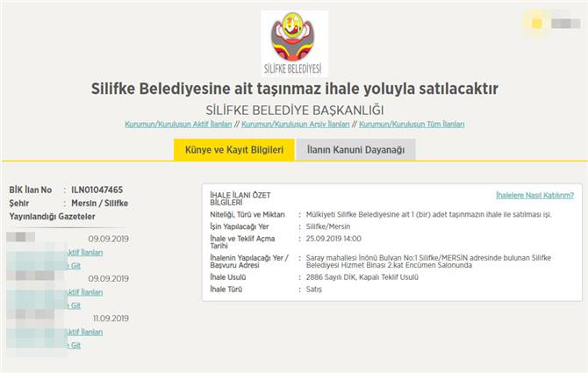The width and height of the screenshot is (588, 373).
Task: Open Kurumun/Kuruluşun Aktif İlanları link
Action: pos(182,125)
